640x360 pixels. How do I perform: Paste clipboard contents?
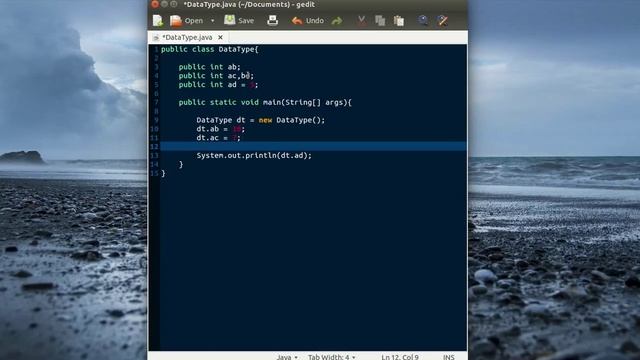pos(399,20)
